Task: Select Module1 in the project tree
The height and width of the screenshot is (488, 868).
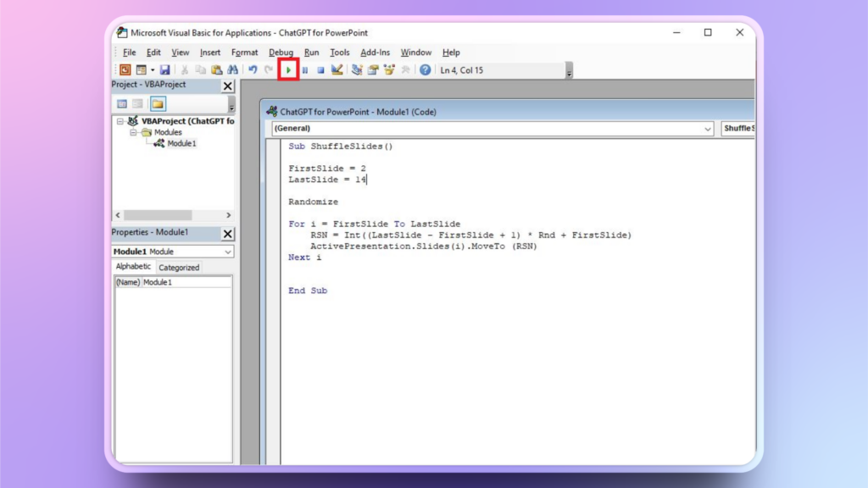Action: 181,143
